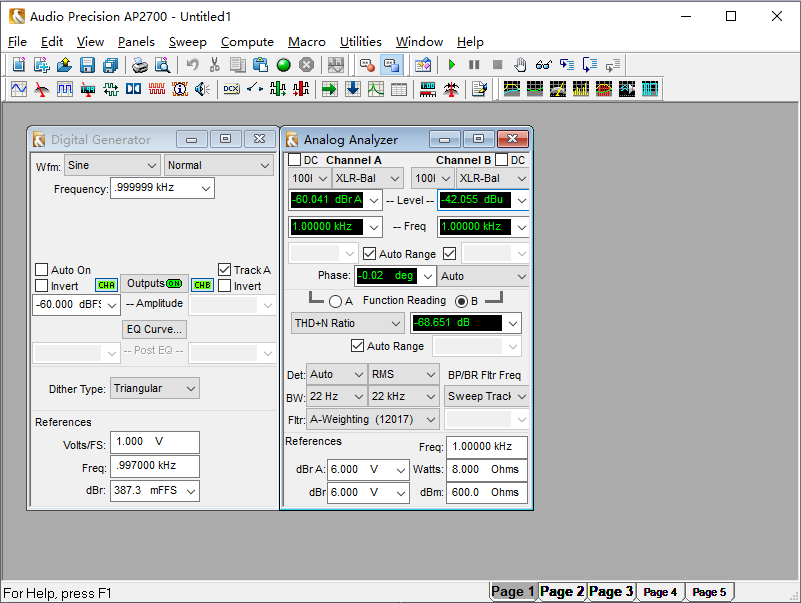Switch to the Page 2 tab
The width and height of the screenshot is (801, 603).
(x=562, y=592)
